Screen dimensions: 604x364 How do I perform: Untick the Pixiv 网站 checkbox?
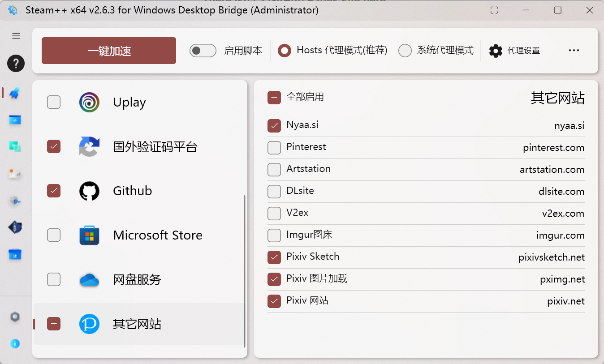[274, 301]
